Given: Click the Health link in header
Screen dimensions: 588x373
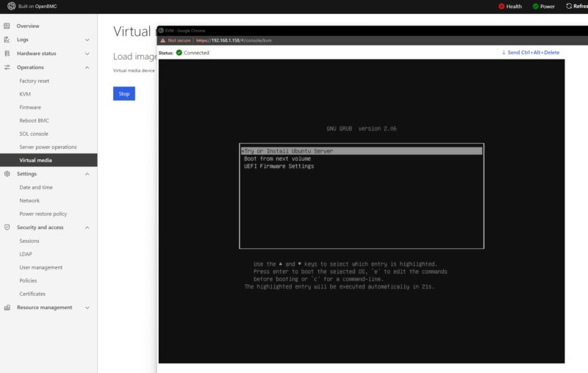Looking at the screenshot, I should point(510,6).
